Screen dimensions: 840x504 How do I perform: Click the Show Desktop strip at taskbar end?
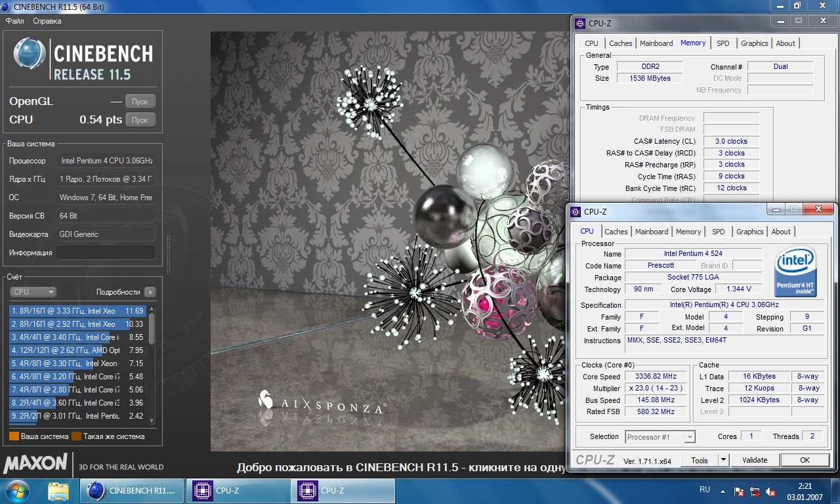click(x=835, y=491)
